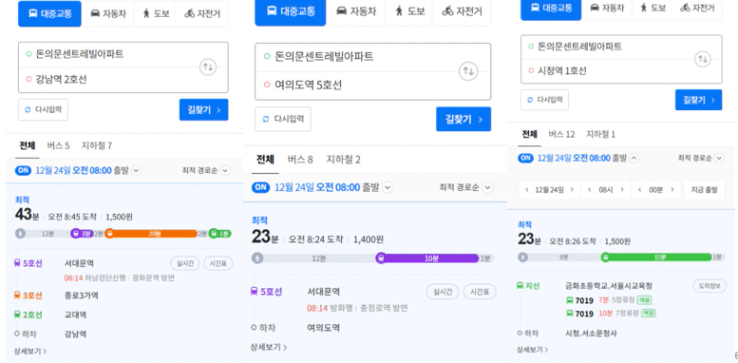
Task: Click 길찾기 button in 시청역 panel
Action: (698, 100)
